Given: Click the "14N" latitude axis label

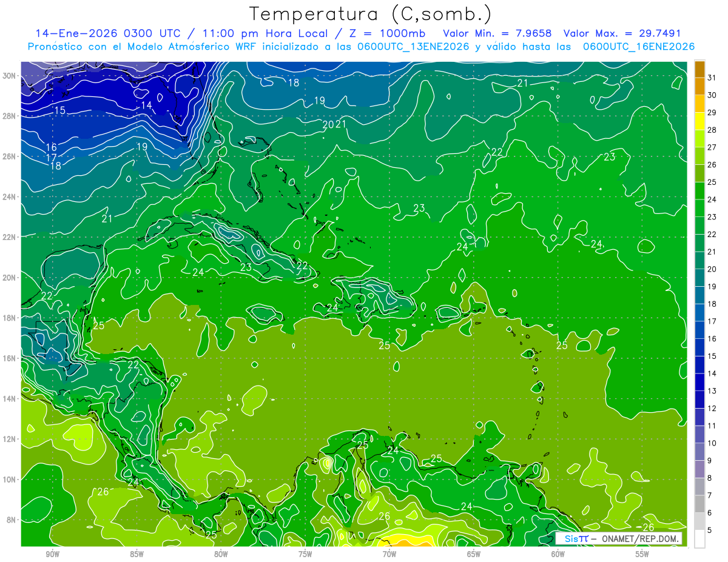Looking at the screenshot, I should tap(10, 398).
